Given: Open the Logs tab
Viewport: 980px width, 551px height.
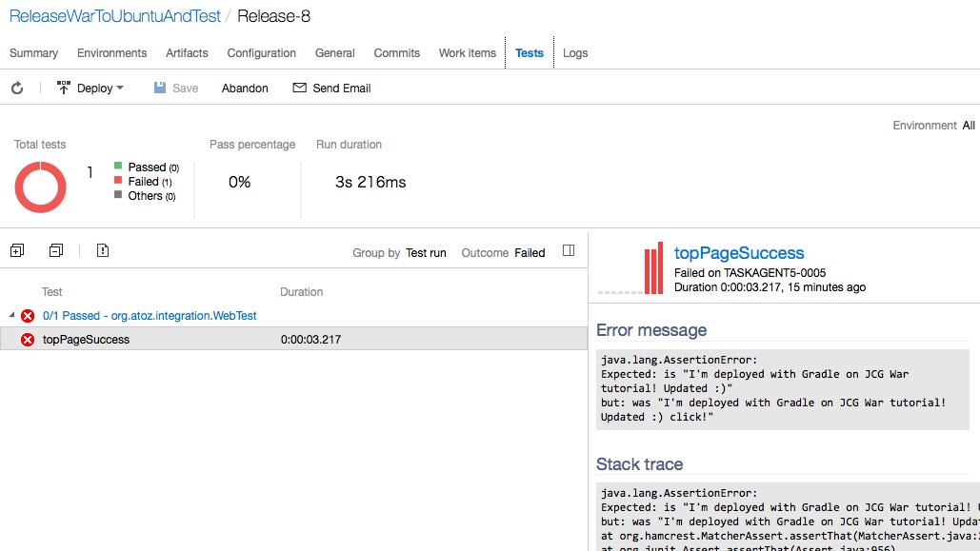Looking at the screenshot, I should tap(575, 53).
